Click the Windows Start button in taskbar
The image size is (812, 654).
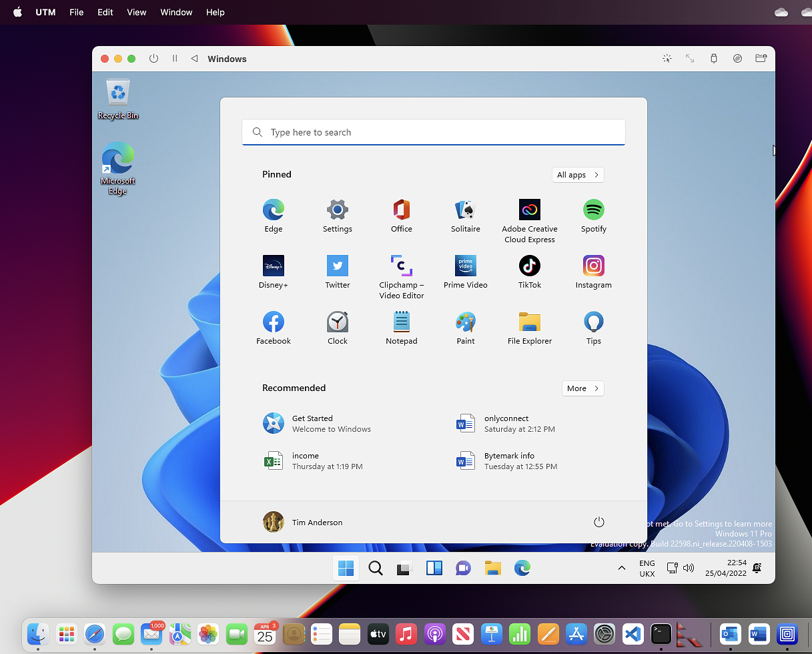pyautogui.click(x=346, y=568)
